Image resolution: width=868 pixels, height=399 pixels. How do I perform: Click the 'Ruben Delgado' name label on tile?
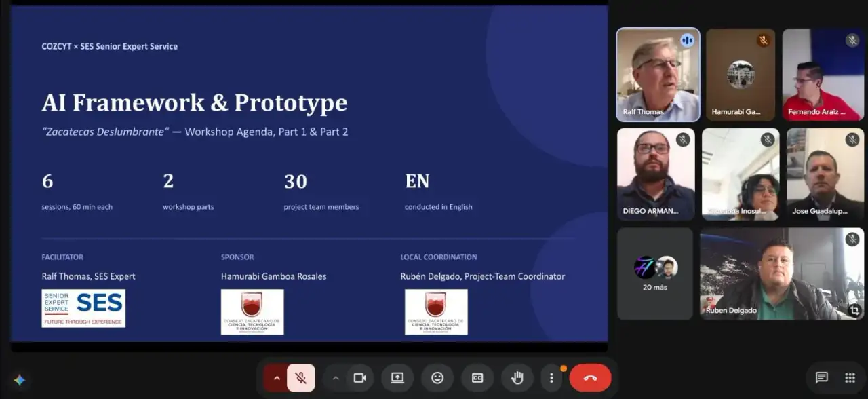point(731,310)
